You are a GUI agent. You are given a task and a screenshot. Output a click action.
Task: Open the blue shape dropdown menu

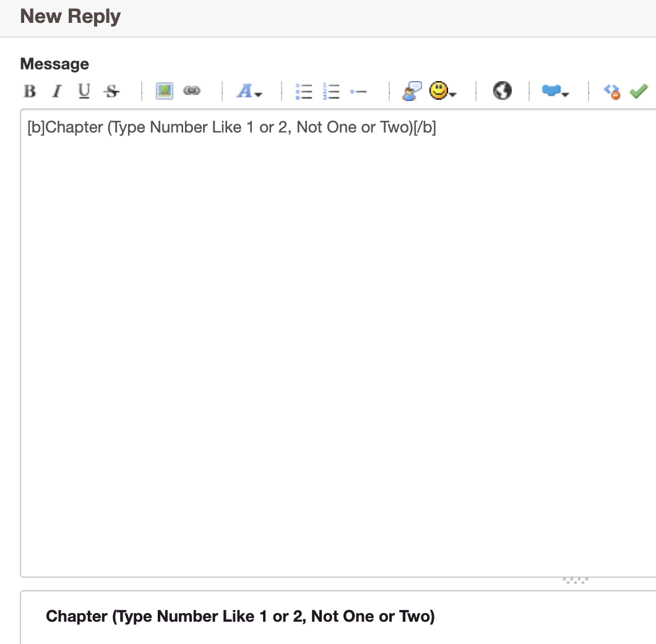click(555, 92)
